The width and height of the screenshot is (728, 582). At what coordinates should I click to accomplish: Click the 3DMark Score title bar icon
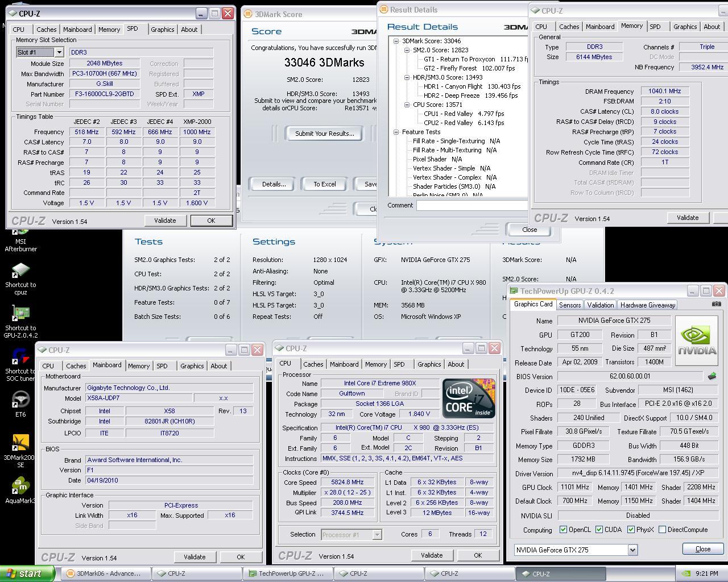point(247,14)
